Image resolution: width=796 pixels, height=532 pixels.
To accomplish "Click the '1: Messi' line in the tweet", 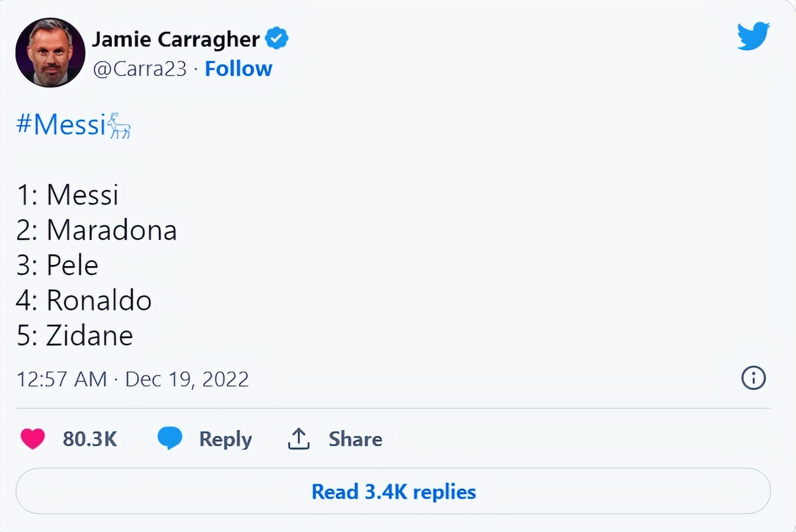I will [x=67, y=195].
